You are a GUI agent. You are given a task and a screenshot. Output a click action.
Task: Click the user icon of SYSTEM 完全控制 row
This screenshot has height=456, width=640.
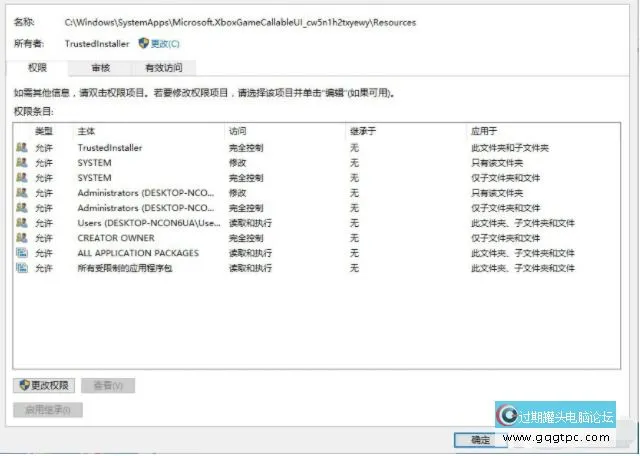(x=22, y=178)
